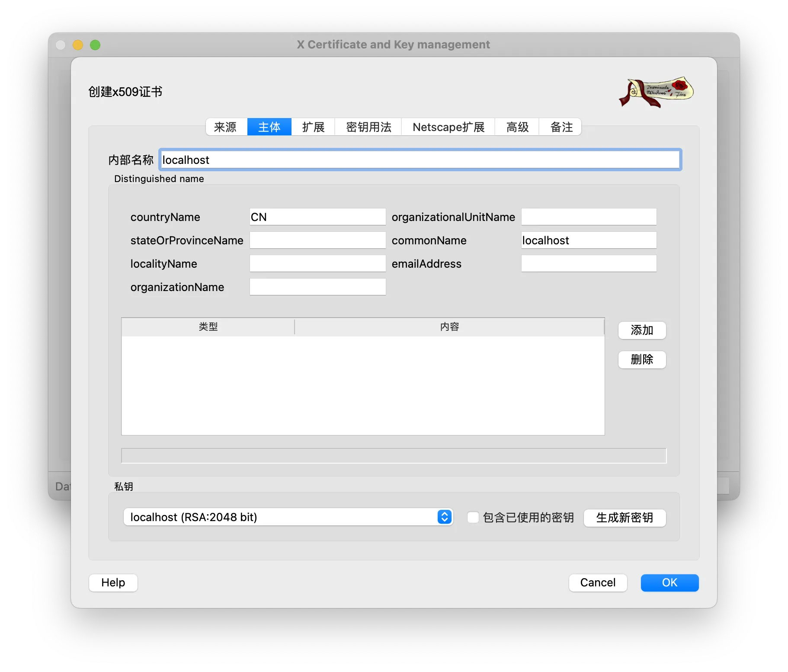Open the private key localhost RSA dropdown

coord(288,517)
